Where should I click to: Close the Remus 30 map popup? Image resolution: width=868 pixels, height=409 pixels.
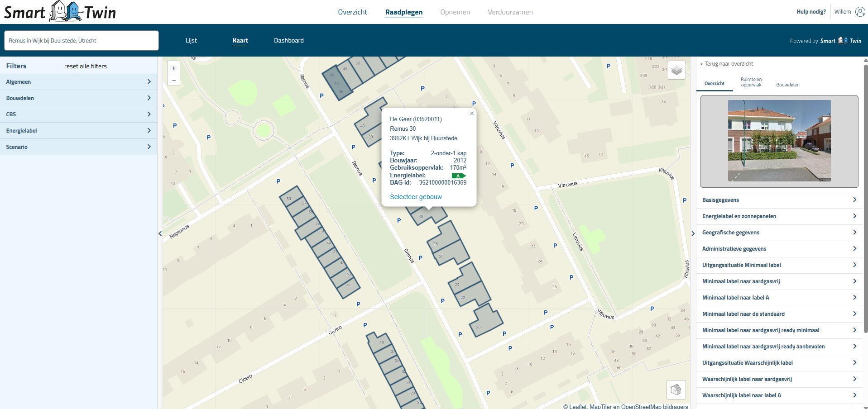[472, 114]
